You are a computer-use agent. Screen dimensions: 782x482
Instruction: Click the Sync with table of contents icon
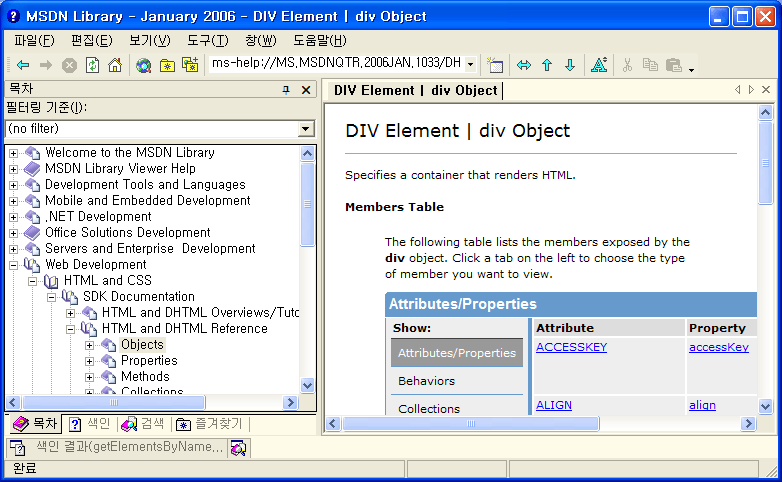point(523,65)
